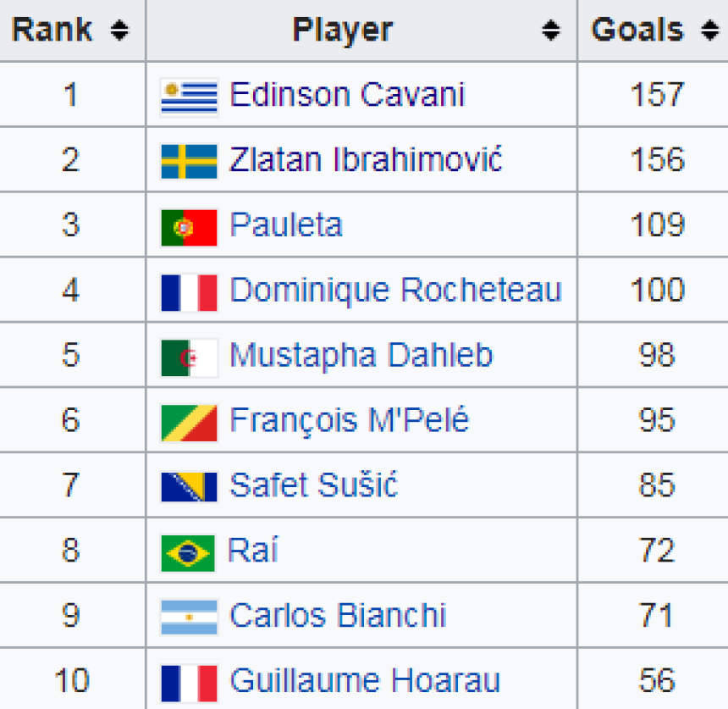Sort table by Player column arrows
Viewport: 728px width, 709px height.
click(551, 30)
